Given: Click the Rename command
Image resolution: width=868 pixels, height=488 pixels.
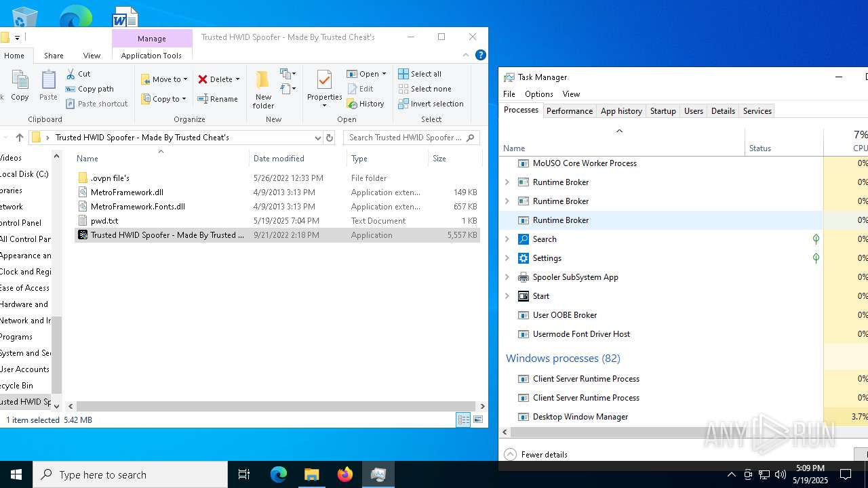Looking at the screenshot, I should [218, 99].
